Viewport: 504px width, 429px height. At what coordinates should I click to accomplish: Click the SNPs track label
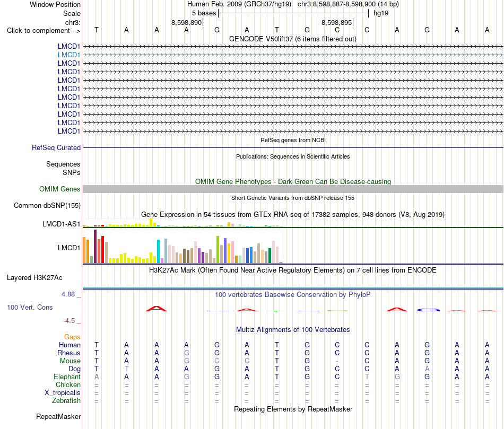pos(72,172)
